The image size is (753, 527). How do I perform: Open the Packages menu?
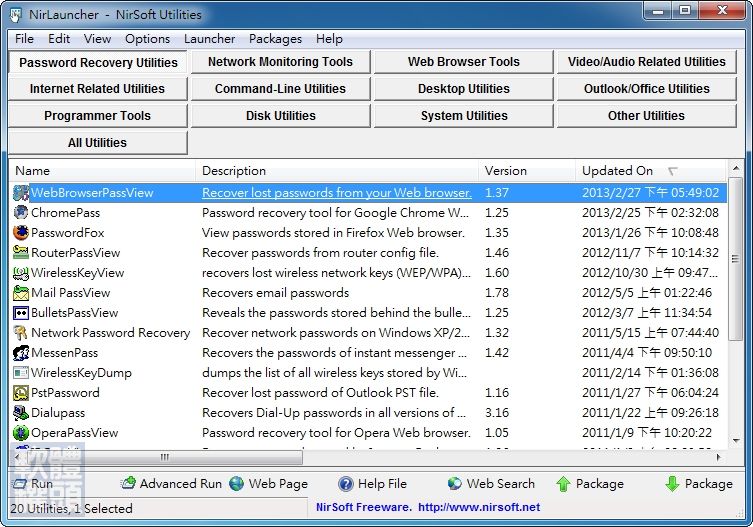pos(275,38)
